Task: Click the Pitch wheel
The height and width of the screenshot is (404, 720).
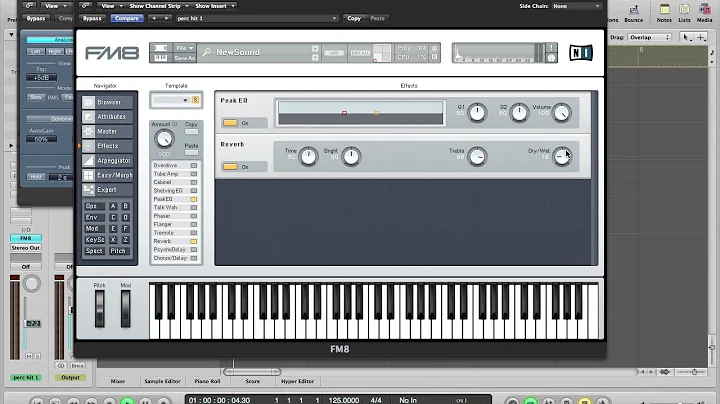Action: coord(100,309)
